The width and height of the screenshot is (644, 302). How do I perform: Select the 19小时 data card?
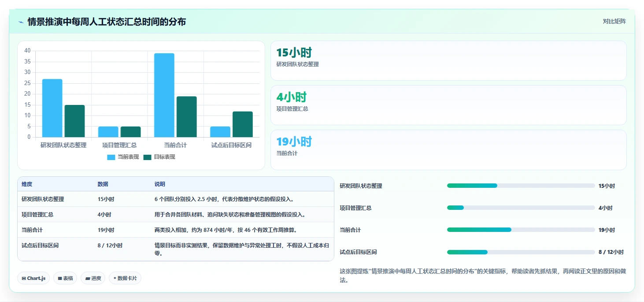(448, 150)
